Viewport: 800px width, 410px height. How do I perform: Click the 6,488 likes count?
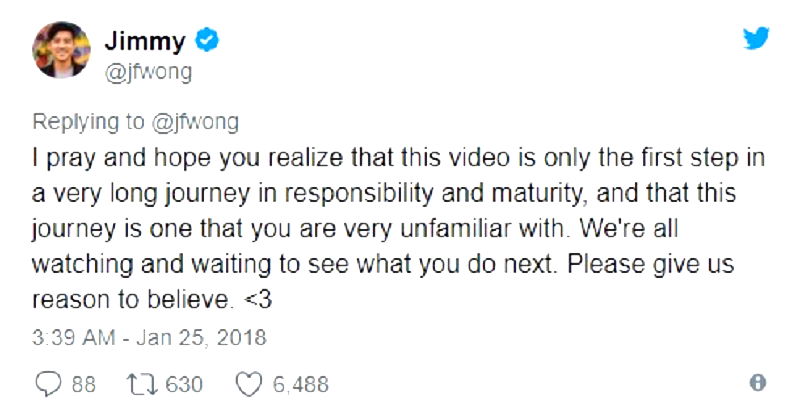pos(302,383)
